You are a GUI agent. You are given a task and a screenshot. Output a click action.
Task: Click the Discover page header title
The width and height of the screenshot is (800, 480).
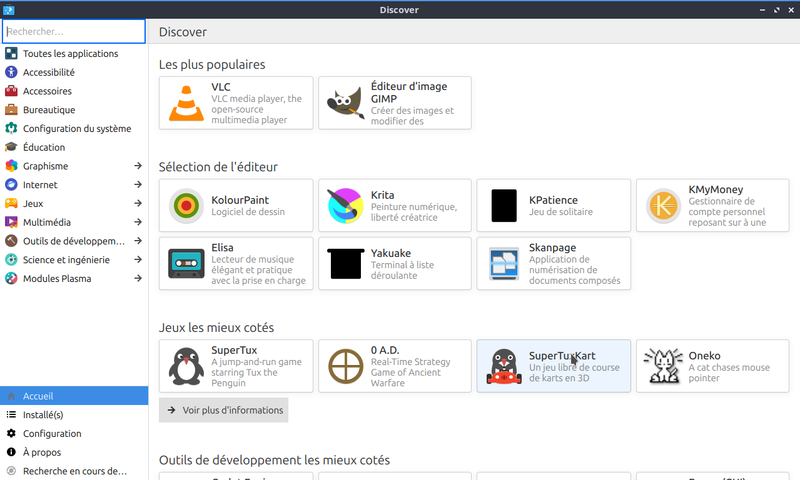(x=183, y=32)
